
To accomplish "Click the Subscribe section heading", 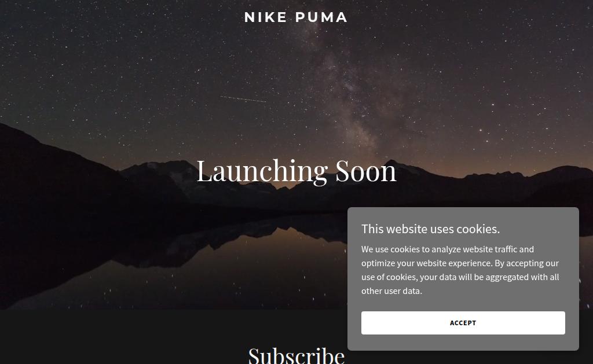I will coord(296,356).
